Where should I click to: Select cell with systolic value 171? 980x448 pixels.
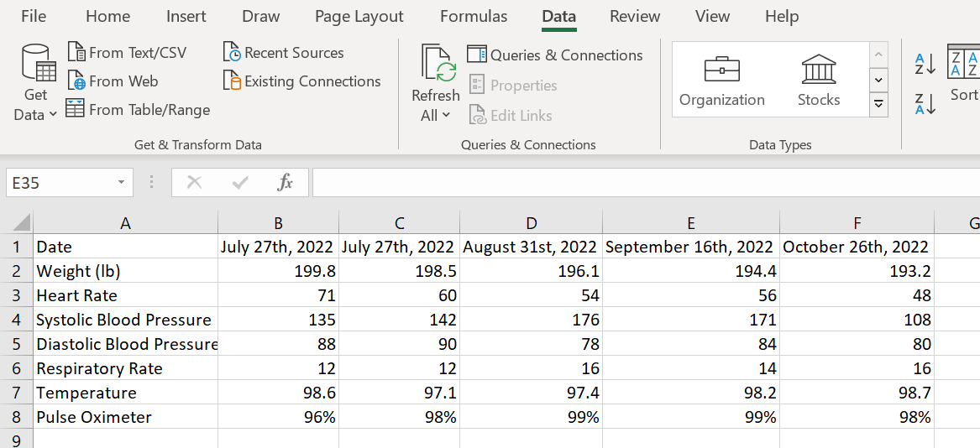(691, 320)
